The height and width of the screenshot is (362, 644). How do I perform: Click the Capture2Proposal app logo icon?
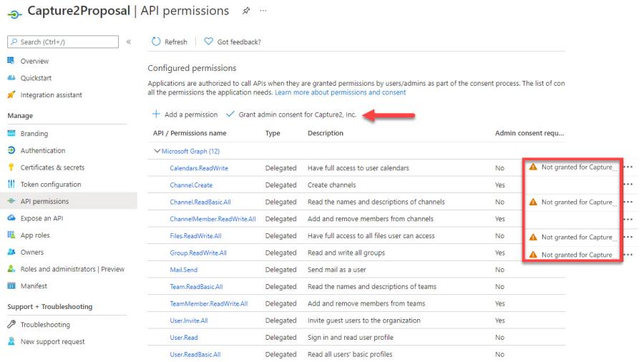(x=14, y=14)
